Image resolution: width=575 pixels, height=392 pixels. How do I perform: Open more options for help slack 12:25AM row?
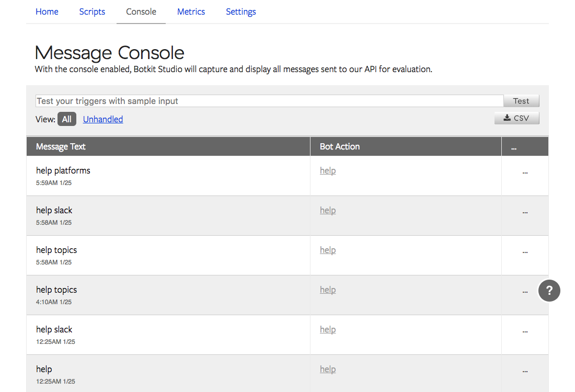click(x=525, y=331)
